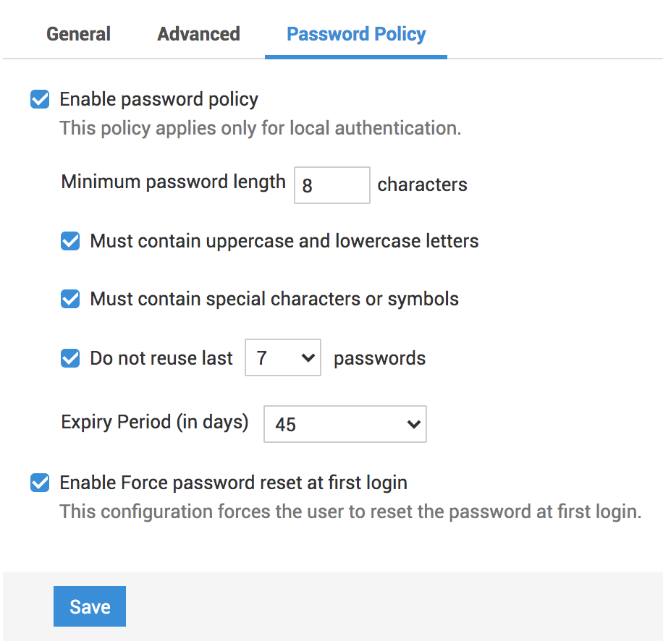Select the Password Policy tab
Image resolution: width=663 pixels, height=644 pixels.
pos(356,34)
